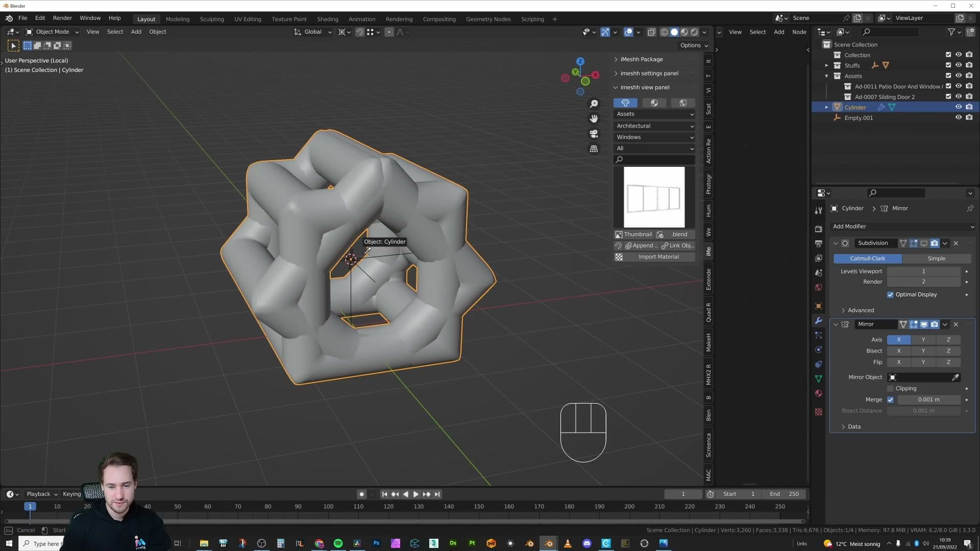Toggle proportional editing icon
This screenshot has height=551, width=980.
pos(389,32)
